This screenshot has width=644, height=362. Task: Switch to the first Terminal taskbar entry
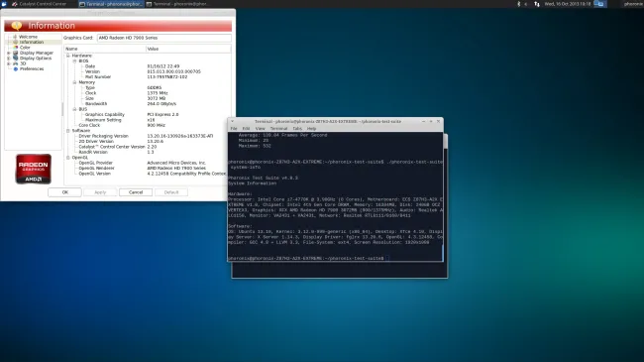(x=111, y=4)
